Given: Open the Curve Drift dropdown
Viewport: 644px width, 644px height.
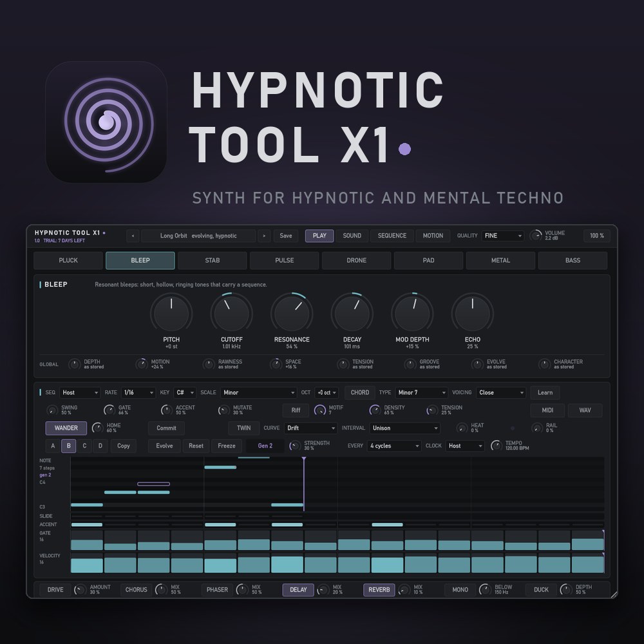Looking at the screenshot, I should tap(310, 428).
